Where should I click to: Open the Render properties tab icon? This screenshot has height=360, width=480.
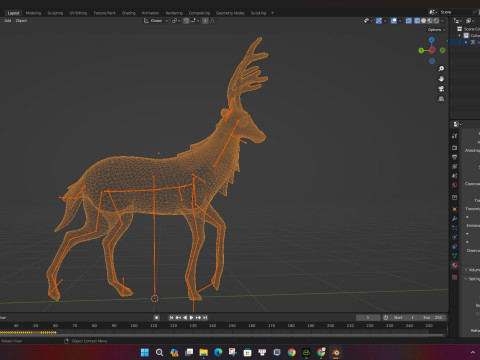(454, 147)
